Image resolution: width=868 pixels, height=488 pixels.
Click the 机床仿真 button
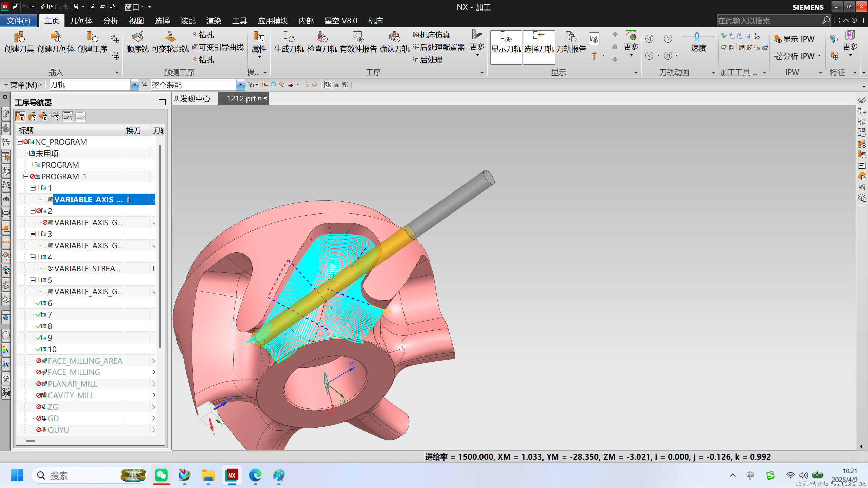point(431,35)
